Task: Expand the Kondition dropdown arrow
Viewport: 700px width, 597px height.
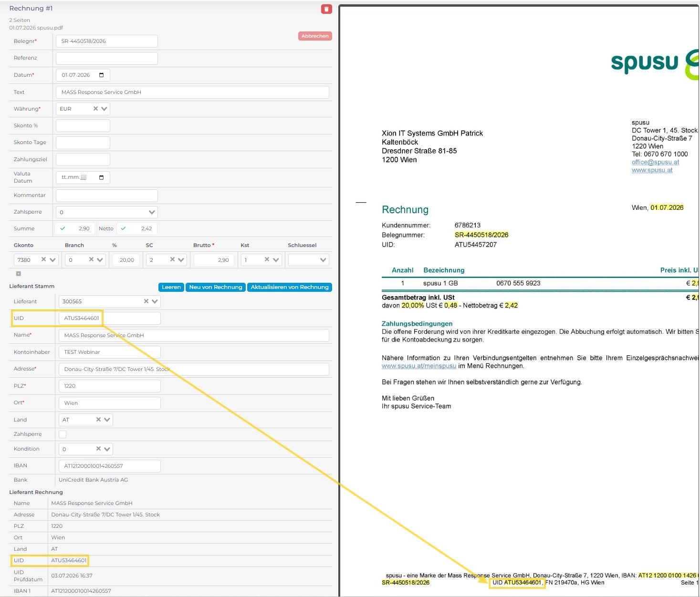Action: pos(107,449)
